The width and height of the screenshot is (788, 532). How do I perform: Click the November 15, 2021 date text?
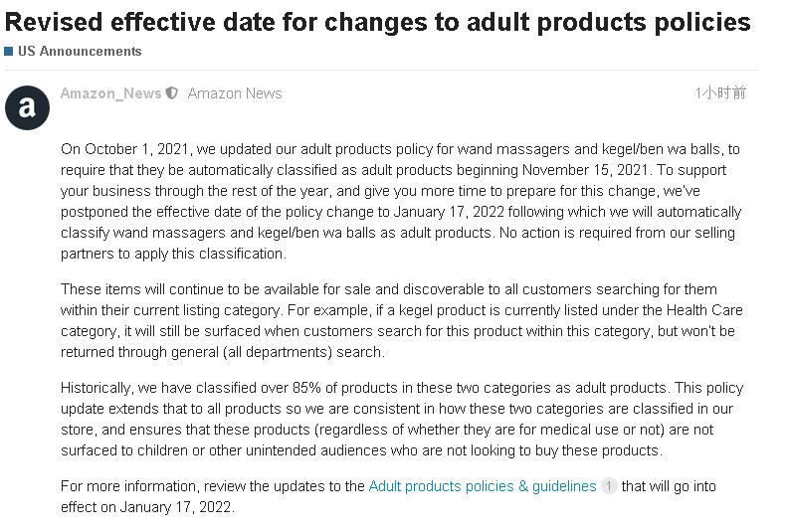585,170
